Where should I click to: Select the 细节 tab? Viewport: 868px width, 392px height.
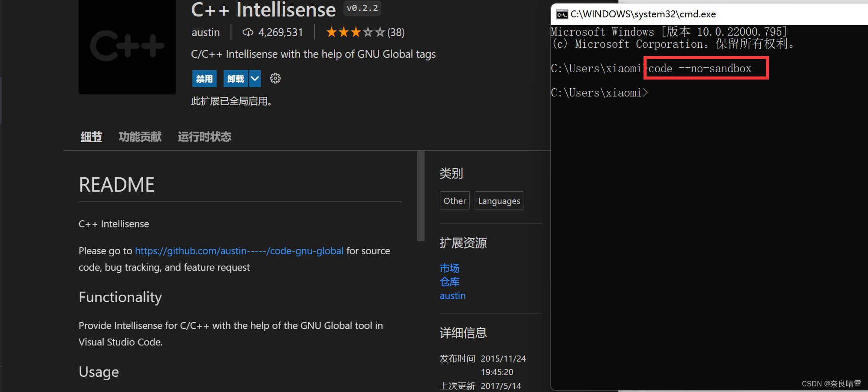(x=91, y=136)
